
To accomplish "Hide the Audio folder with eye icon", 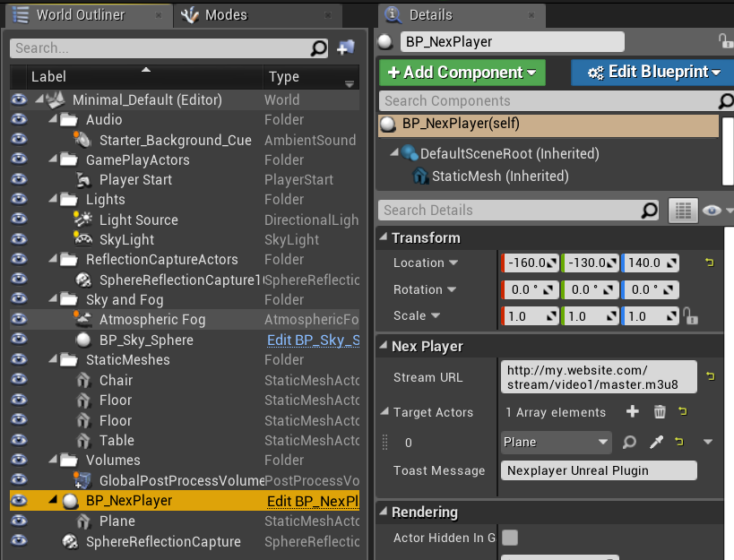I will click(19, 119).
